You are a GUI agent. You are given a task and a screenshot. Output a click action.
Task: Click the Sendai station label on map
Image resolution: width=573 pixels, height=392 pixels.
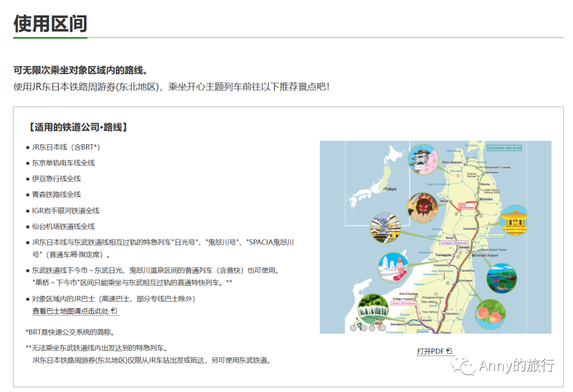point(464,247)
